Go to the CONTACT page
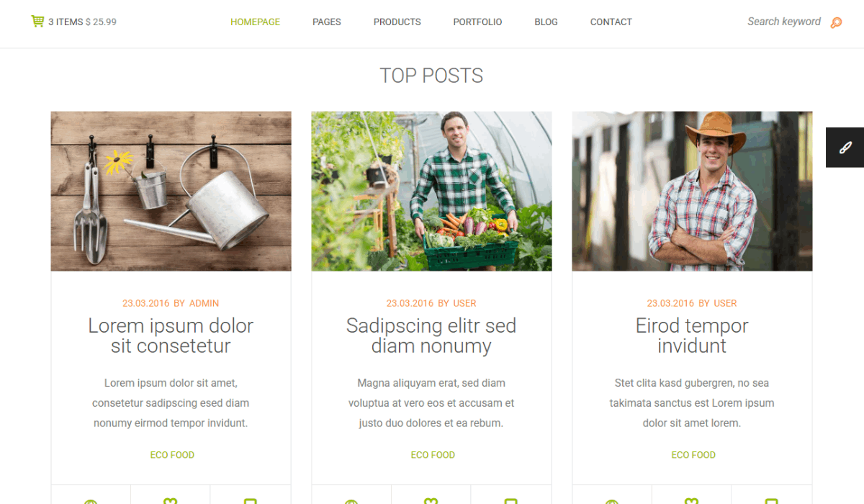This screenshot has height=504, width=864. [x=611, y=22]
